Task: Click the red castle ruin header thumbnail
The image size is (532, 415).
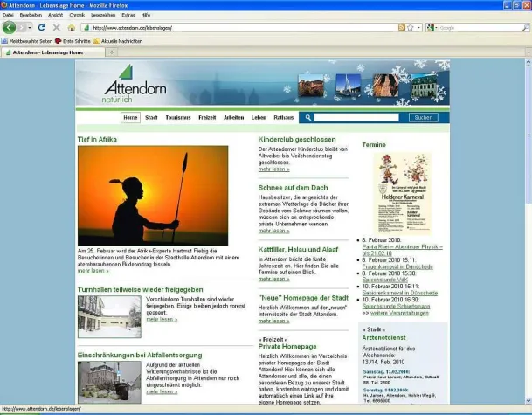Action: coord(311,86)
